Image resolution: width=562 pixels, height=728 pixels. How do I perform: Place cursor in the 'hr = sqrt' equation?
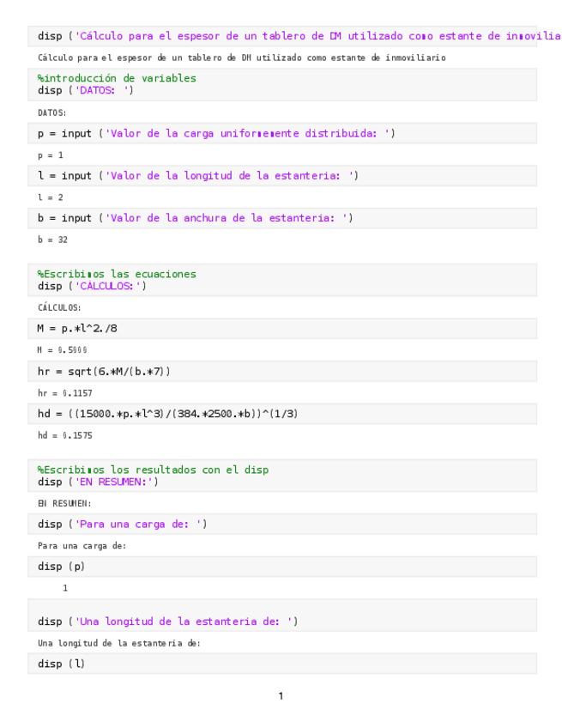104,371
